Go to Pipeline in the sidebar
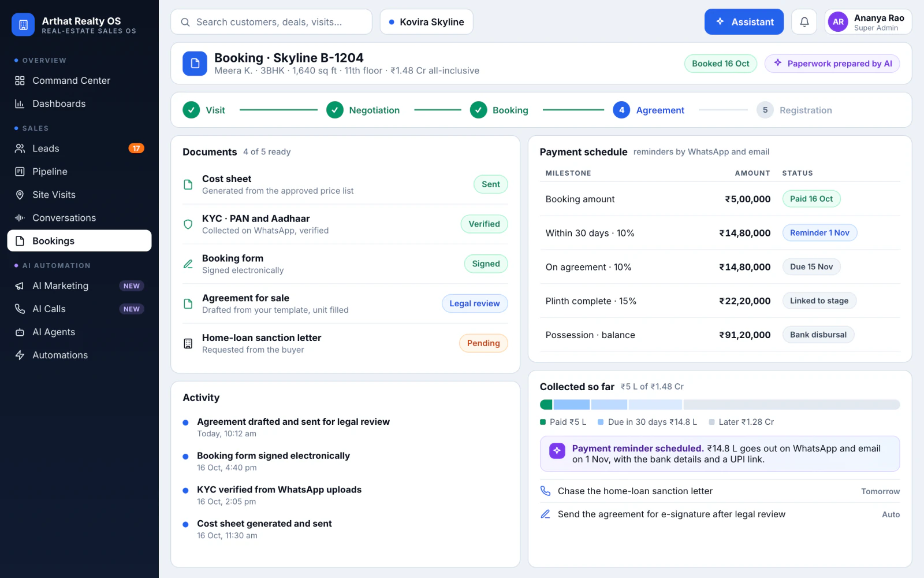This screenshot has height=578, width=924. click(79, 172)
